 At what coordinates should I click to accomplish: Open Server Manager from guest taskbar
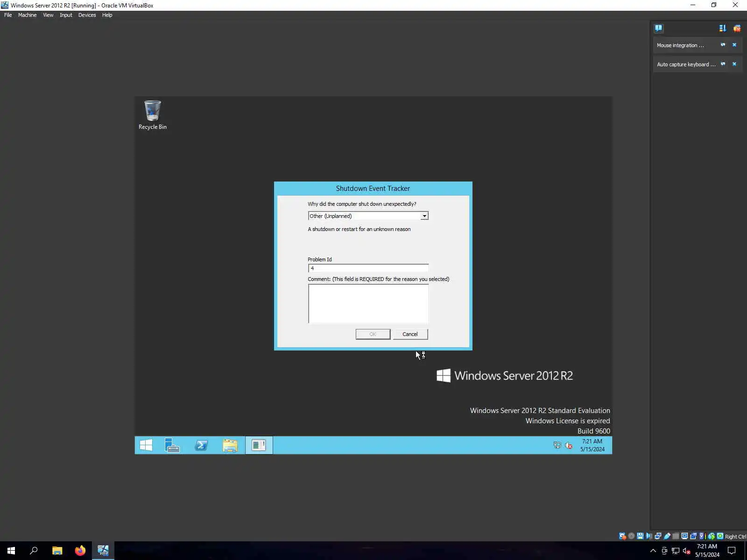click(172, 445)
